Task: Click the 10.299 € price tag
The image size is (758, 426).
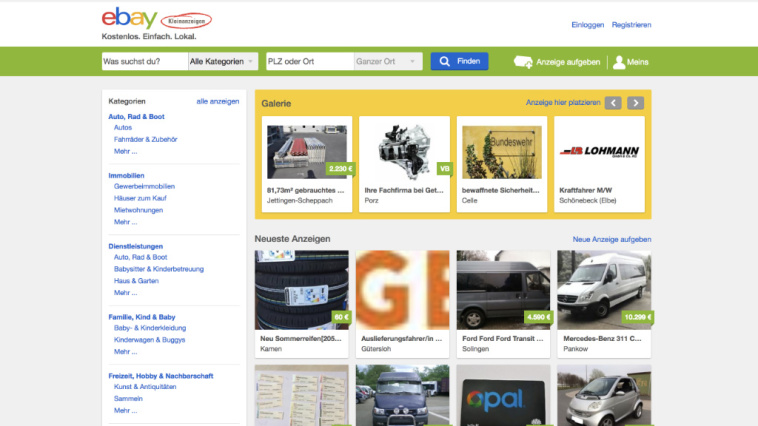Action: coord(638,317)
